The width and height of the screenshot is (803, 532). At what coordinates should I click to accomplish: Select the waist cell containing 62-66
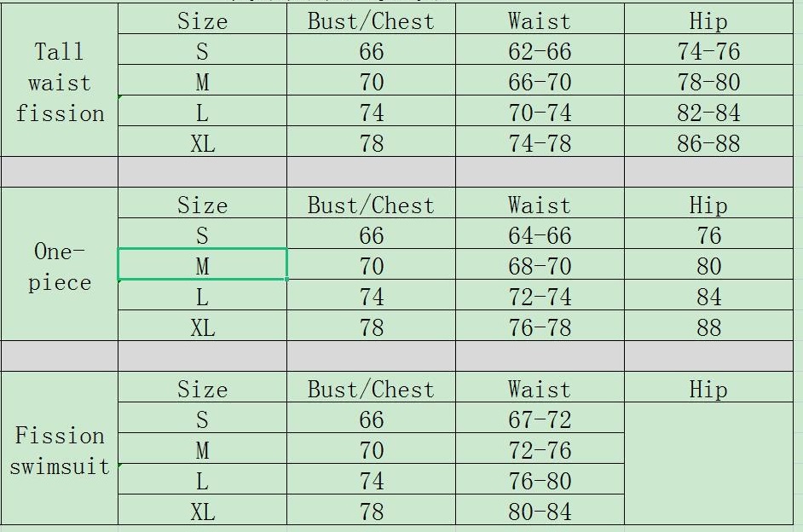[540, 51]
